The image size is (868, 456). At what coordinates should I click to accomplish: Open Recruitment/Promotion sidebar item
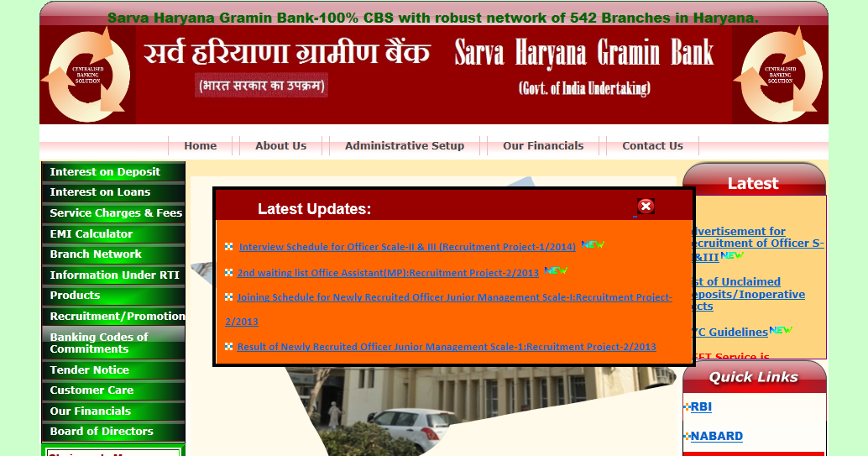click(113, 316)
